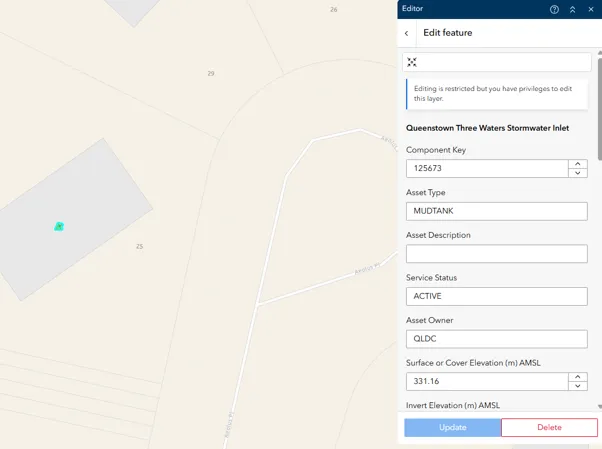Edit the Asset Owner field QLDC
This screenshot has width=602, height=449.
(497, 339)
